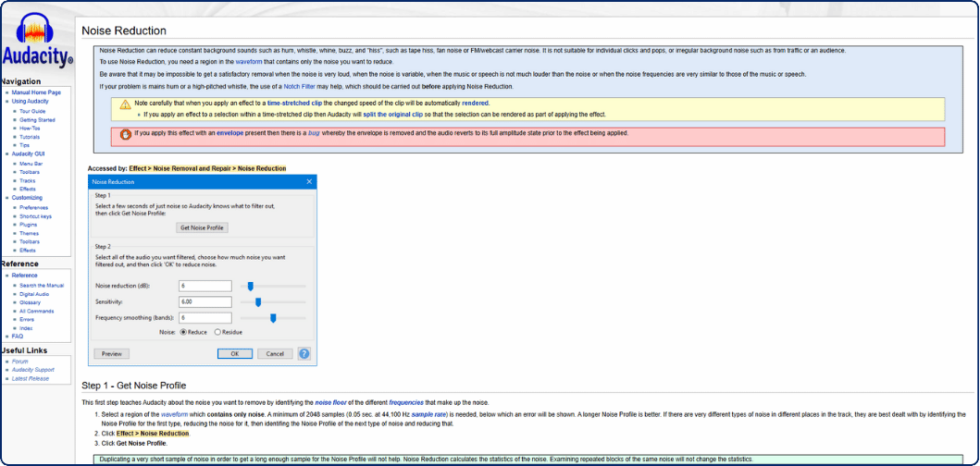The height and width of the screenshot is (466, 980).
Task: Open the Audacity GUI navigation link
Action: tap(28, 153)
